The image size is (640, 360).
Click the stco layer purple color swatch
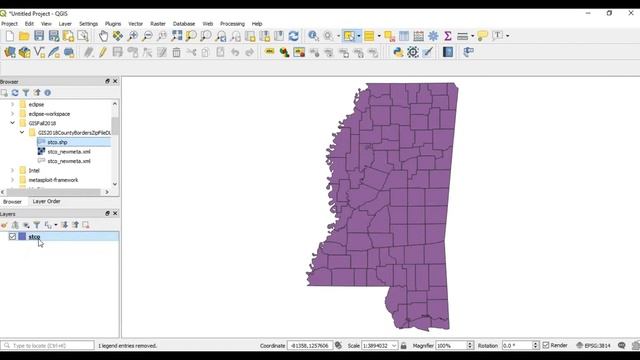tap(22, 236)
